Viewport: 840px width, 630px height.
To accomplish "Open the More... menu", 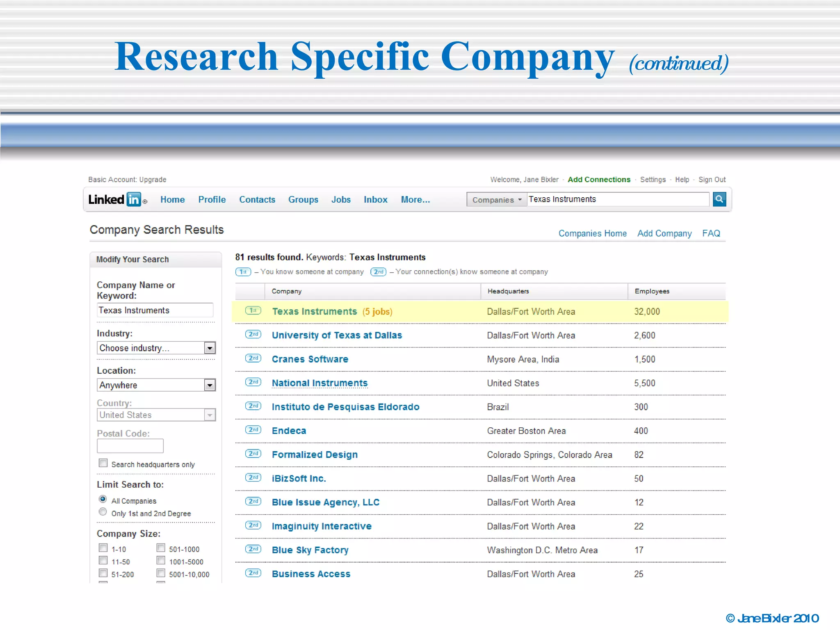I will click(415, 199).
